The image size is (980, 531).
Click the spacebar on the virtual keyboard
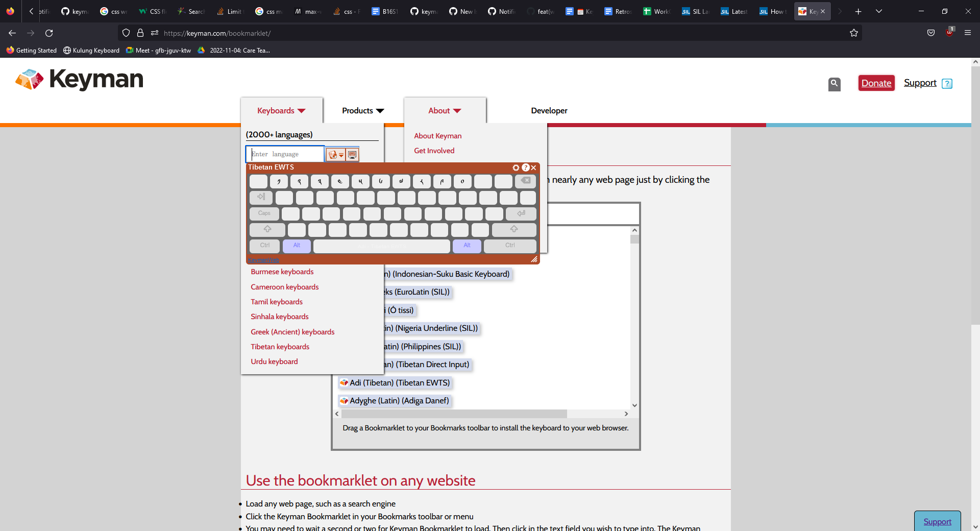tap(382, 246)
